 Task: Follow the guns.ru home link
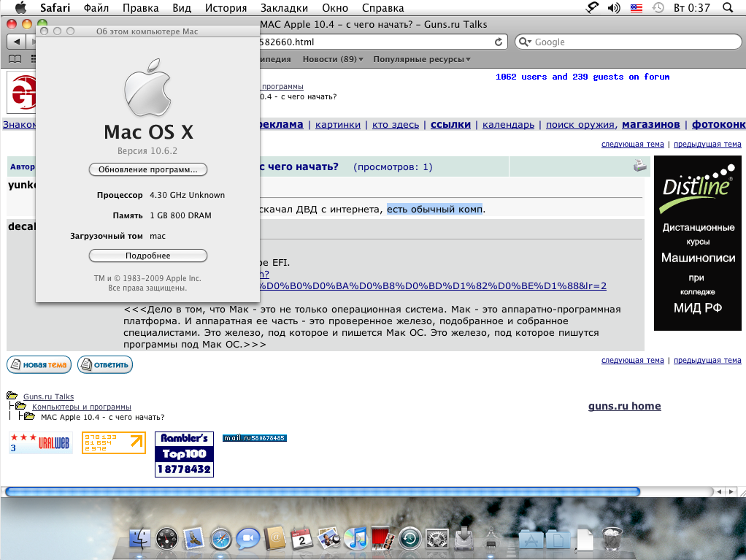[624, 406]
